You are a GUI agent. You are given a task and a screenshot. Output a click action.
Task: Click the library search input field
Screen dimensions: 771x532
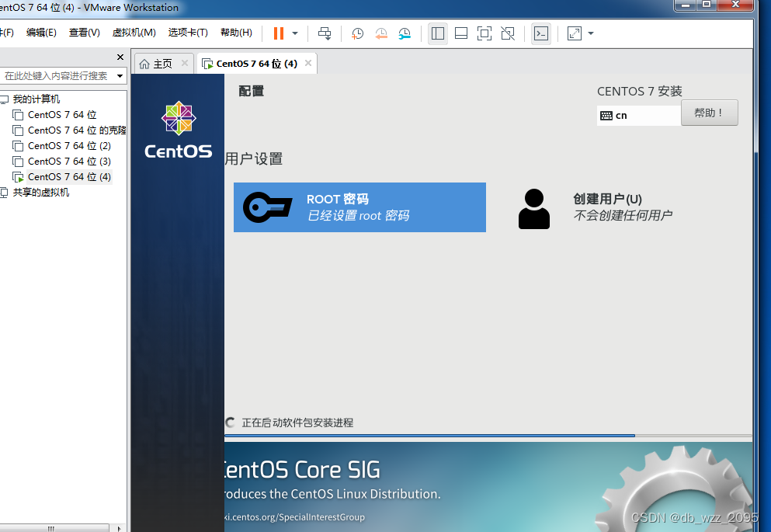pyautogui.click(x=57, y=75)
